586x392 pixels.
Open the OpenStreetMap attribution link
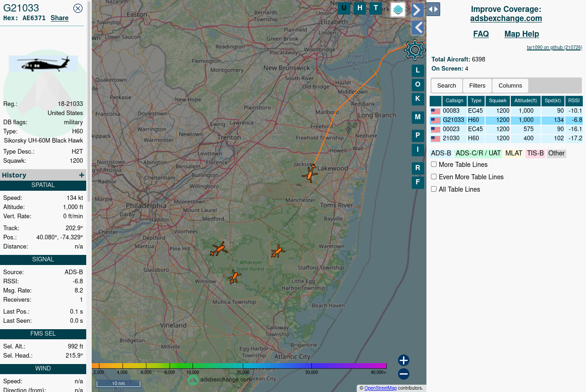click(x=381, y=388)
